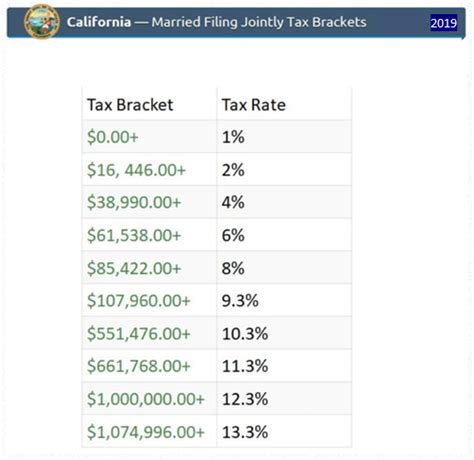Screen dimensions: 474x460
Task: Click the $107,960.00+ bracket entry
Action: (x=139, y=301)
